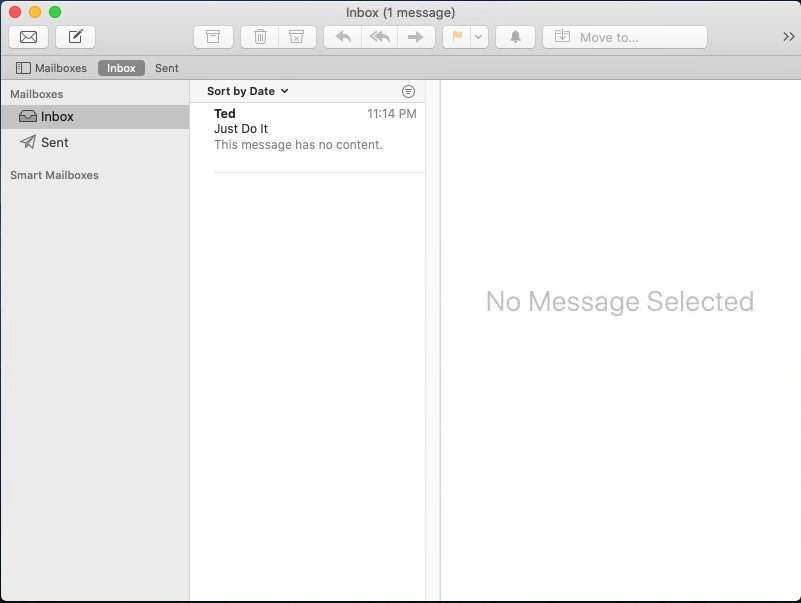Select the Sent mailbox in sidebar
This screenshot has width=801, height=603.
54,142
